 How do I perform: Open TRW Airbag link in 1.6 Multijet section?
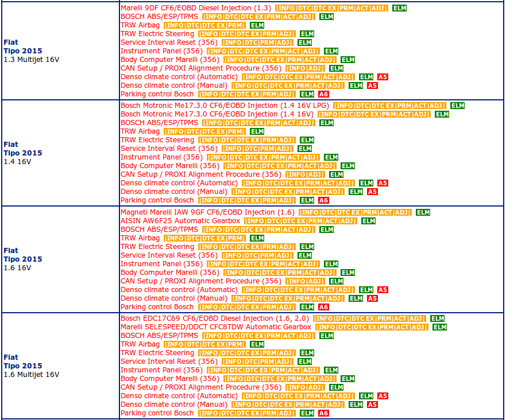(x=140, y=344)
